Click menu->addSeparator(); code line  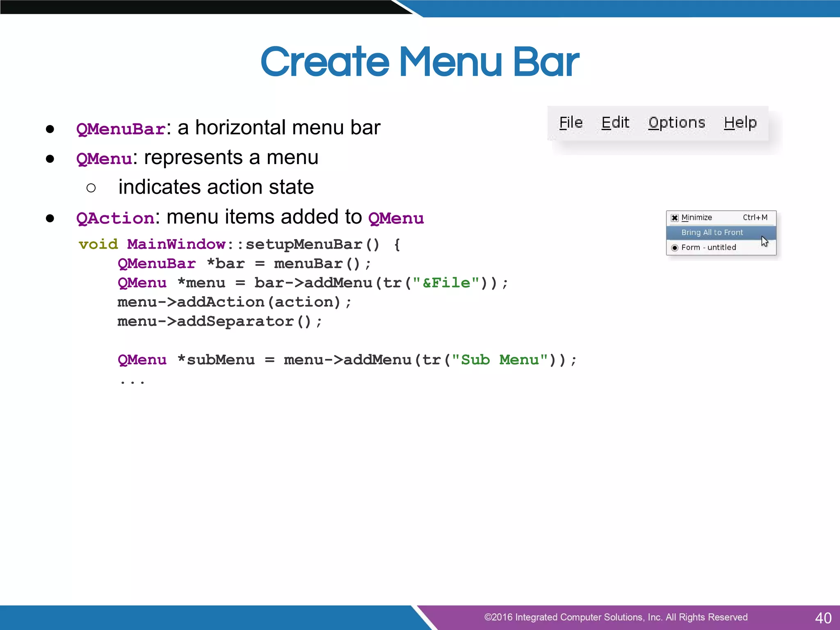[219, 322]
